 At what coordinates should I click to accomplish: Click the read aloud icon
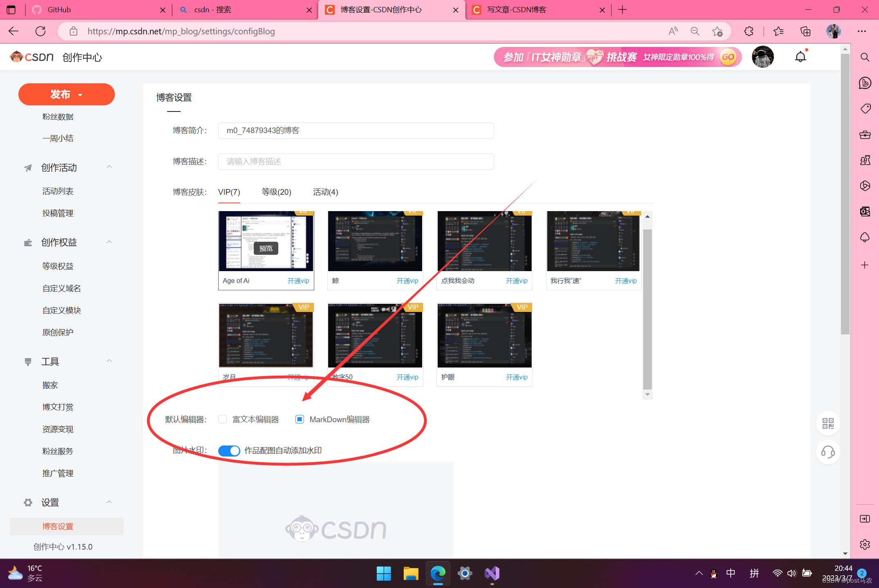(673, 31)
